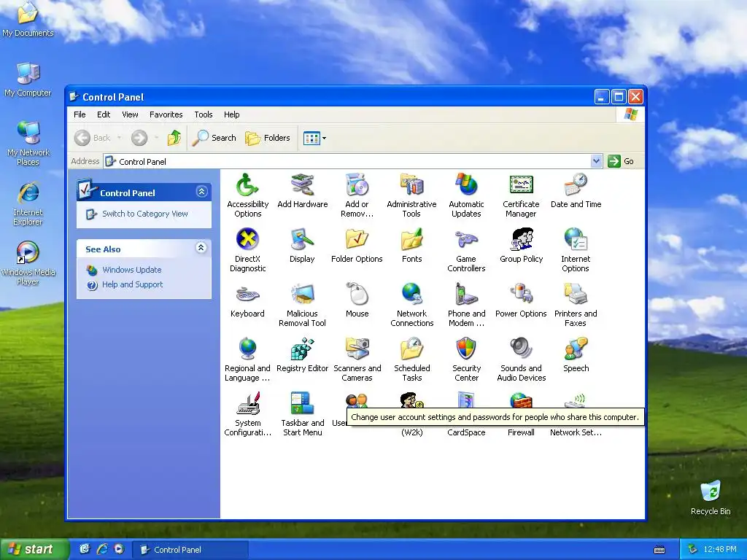Open Add or Remove Programs icon

pyautogui.click(x=357, y=184)
